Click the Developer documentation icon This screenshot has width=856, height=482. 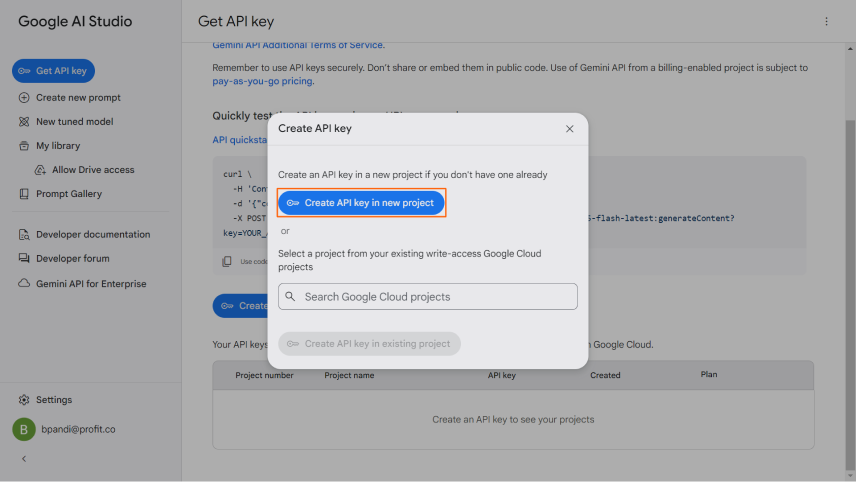pos(24,234)
